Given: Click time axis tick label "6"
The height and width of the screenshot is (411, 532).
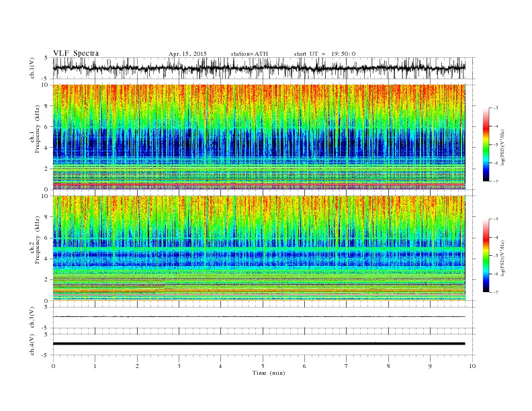Looking at the screenshot, I should [304, 366].
